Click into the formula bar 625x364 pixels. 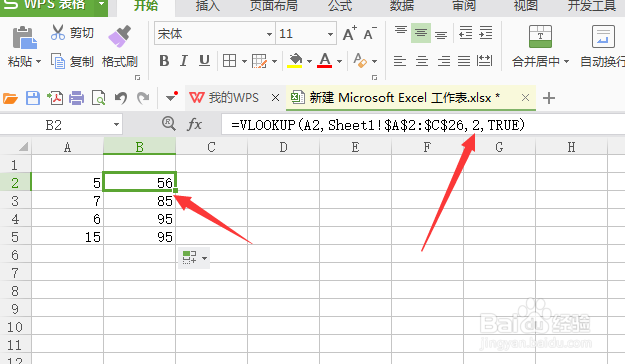423,125
